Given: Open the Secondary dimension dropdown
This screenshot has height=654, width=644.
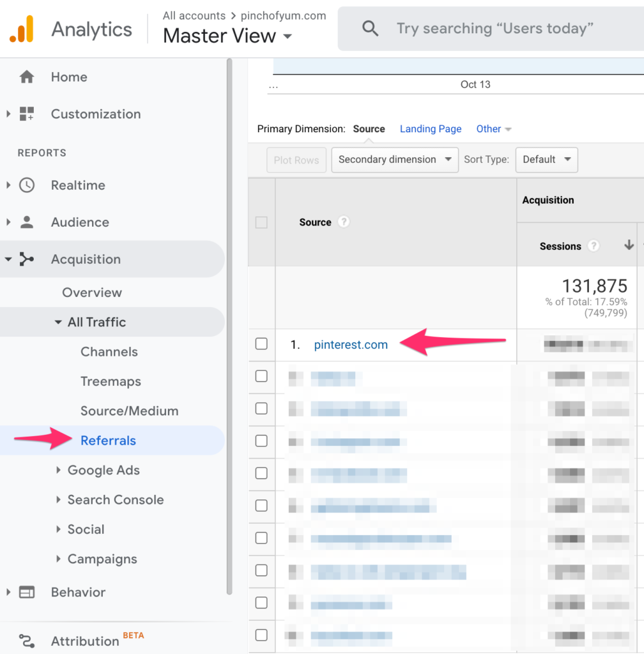Looking at the screenshot, I should click(395, 160).
